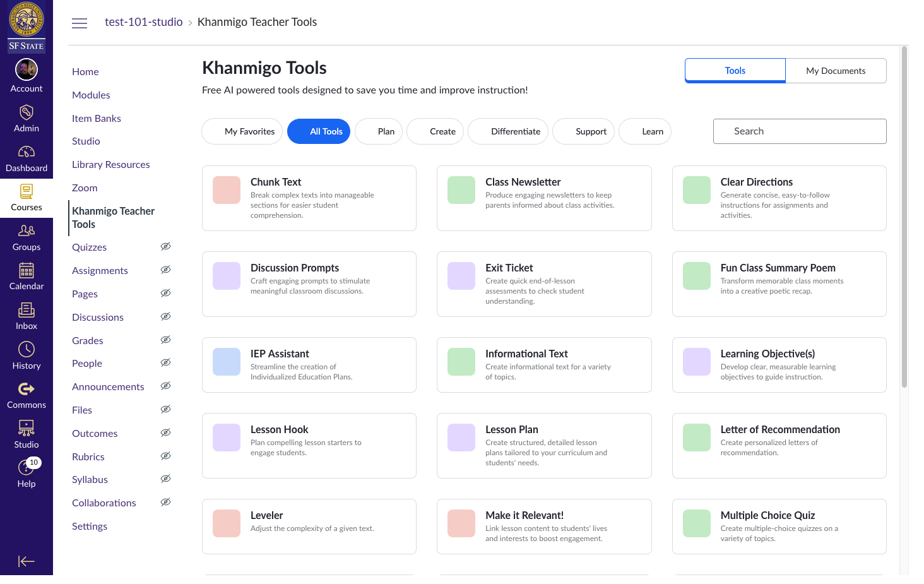The height and width of the screenshot is (584, 924).
Task: Click the hidden eye icon beside Assignments
Action: point(165,270)
